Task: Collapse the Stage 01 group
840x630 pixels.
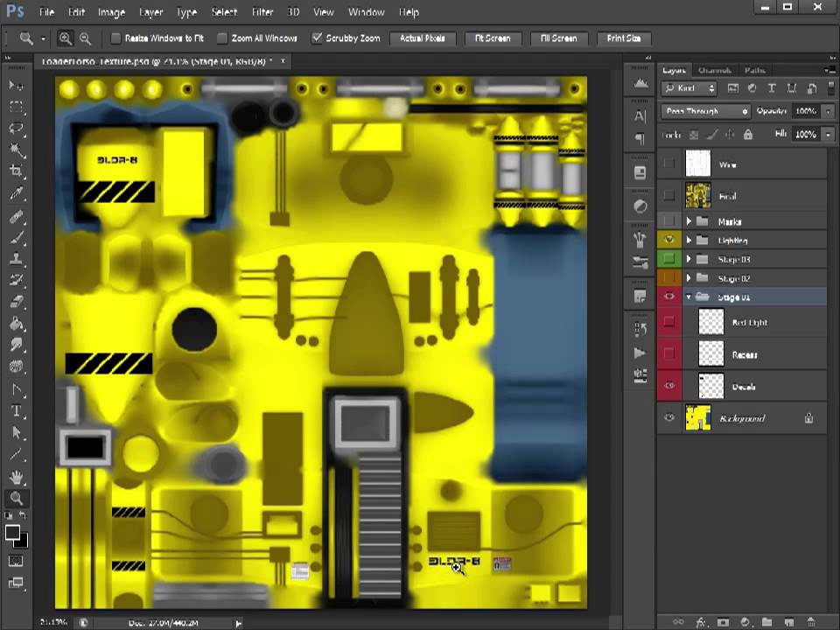Action: (689, 297)
